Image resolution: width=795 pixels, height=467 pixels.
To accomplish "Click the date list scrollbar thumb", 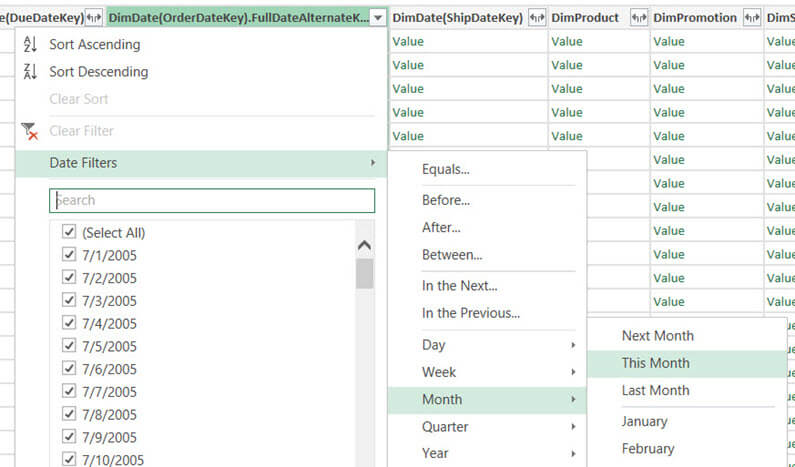I will click(364, 273).
